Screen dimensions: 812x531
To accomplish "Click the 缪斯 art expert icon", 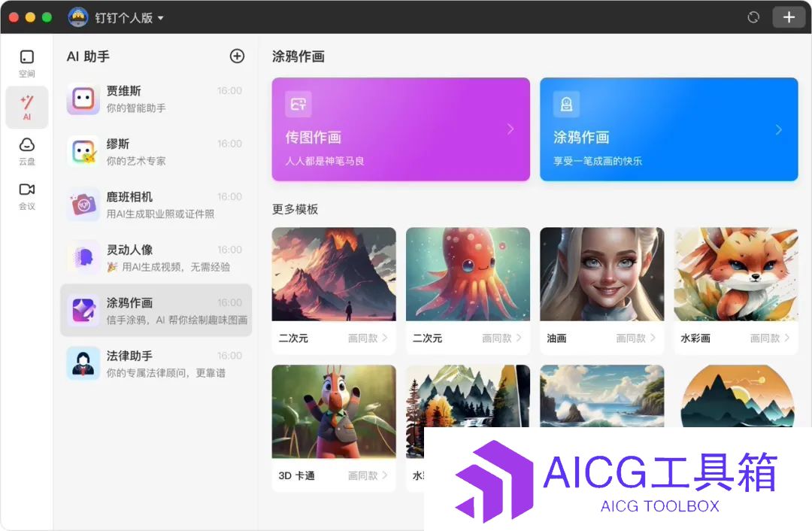I will (x=83, y=151).
